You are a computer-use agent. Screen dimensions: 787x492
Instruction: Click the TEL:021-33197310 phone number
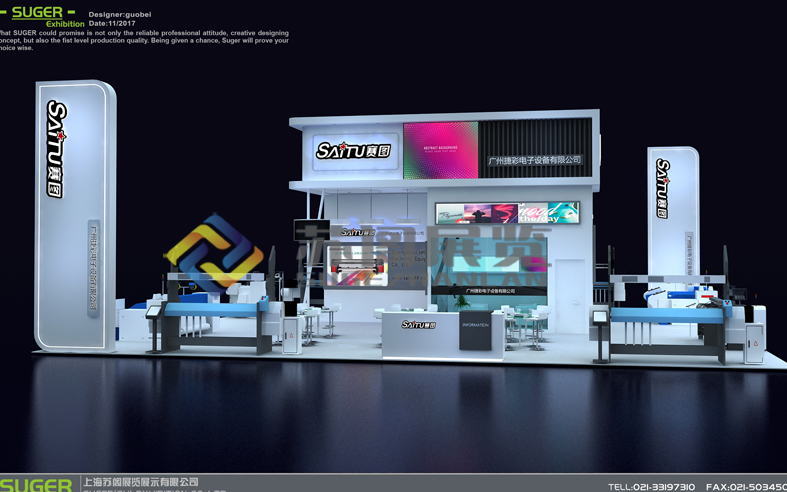coord(651,487)
